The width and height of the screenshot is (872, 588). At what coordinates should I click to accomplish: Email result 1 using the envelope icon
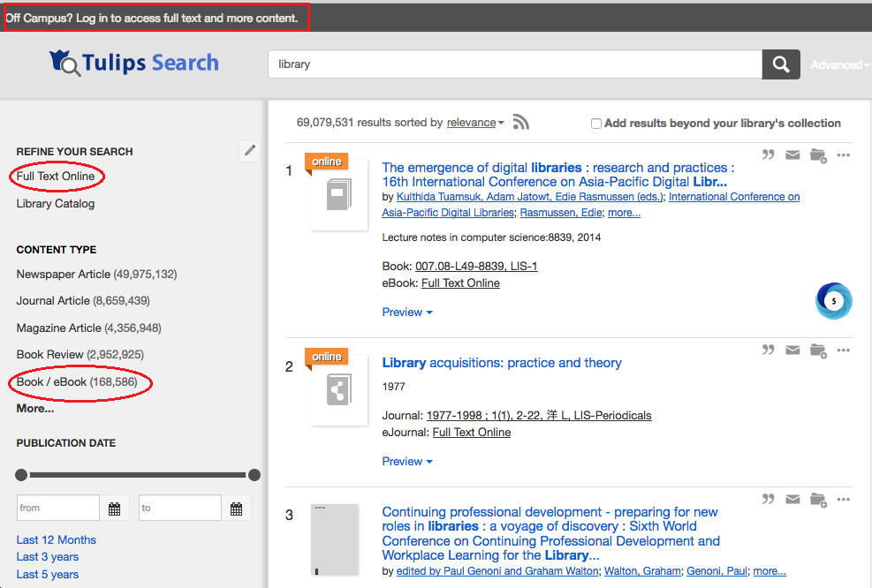[x=792, y=155]
